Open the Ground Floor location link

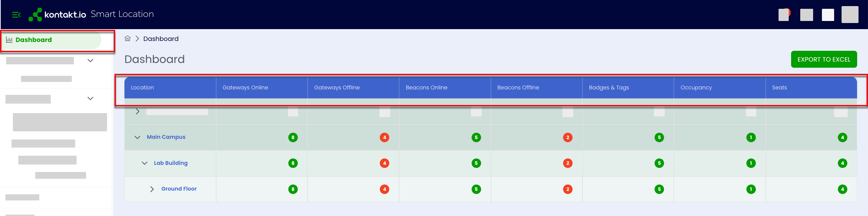tap(179, 189)
